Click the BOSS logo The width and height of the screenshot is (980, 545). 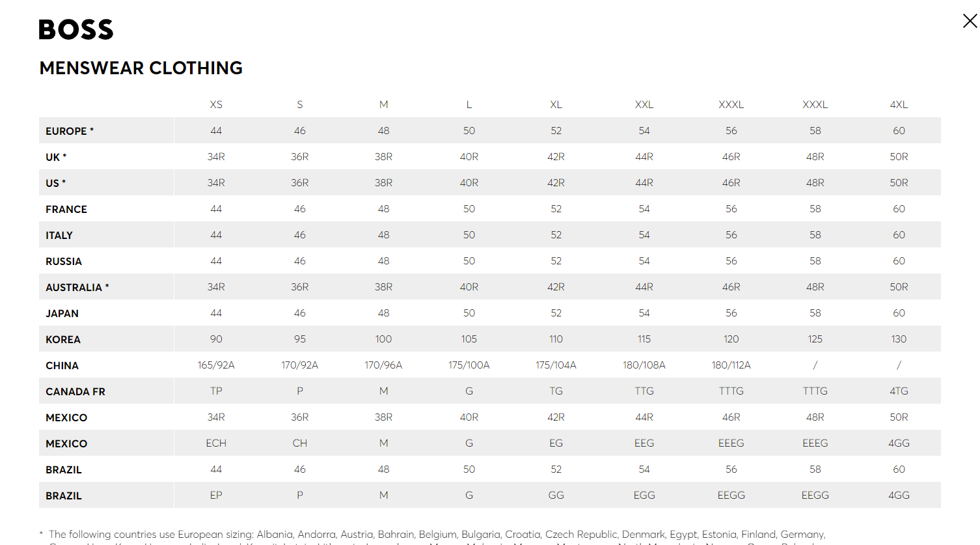click(x=75, y=29)
